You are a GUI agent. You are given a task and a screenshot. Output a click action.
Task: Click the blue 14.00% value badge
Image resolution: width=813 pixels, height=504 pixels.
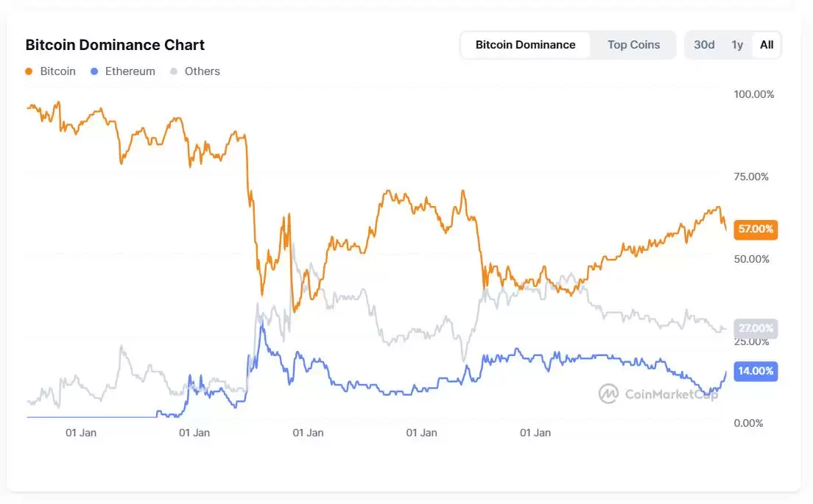[x=756, y=371]
